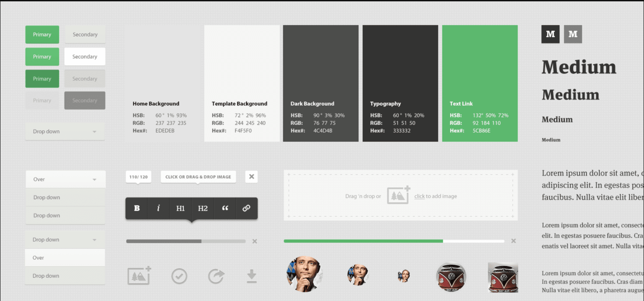
Task: Follow the 'click' to add image link
Action: click(419, 196)
